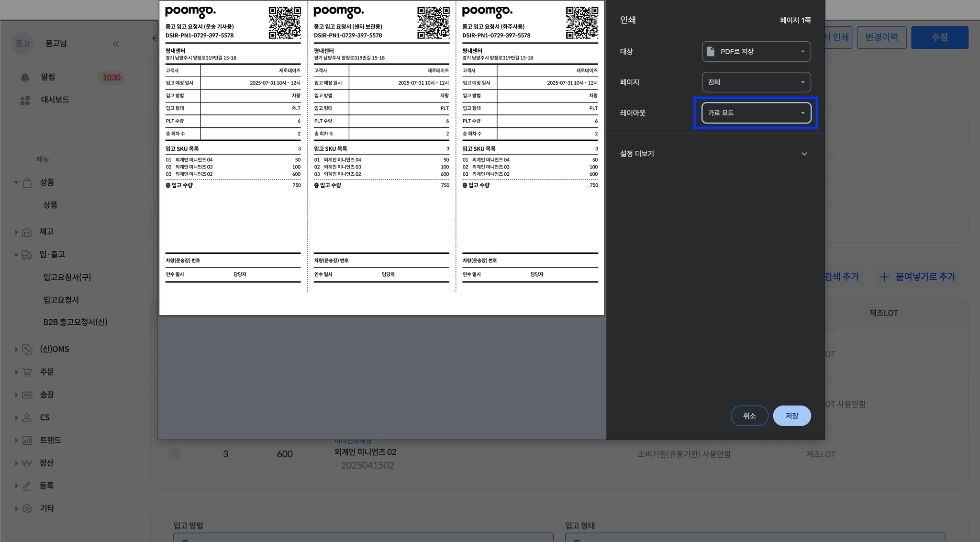Click the 정산 won currency icon

(27, 463)
